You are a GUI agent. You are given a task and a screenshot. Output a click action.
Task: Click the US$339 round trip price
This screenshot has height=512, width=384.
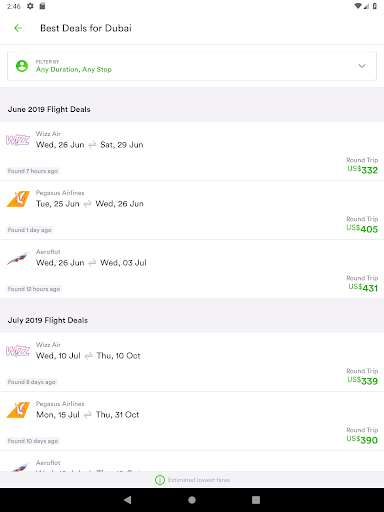tap(363, 381)
